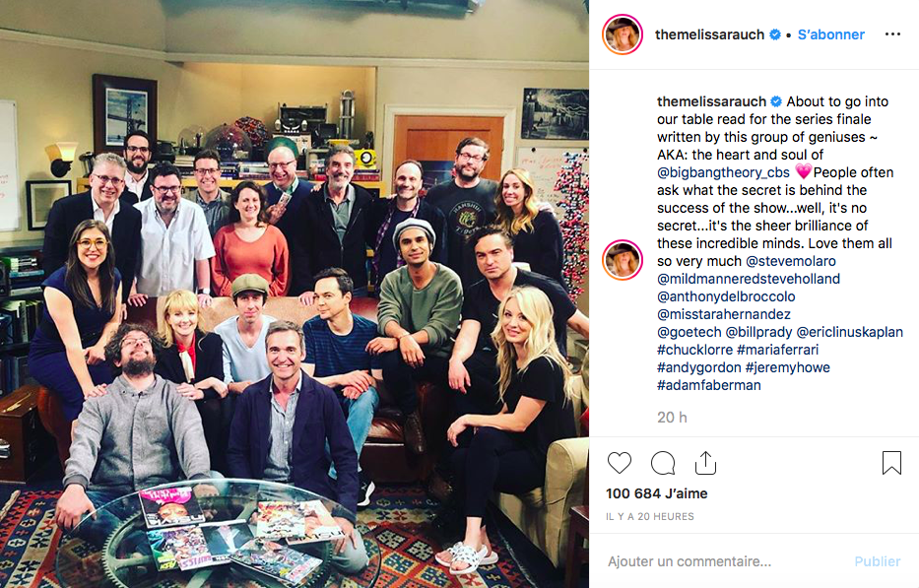Open comments with the speech bubble icon
Screen dimensions: 919x588
click(663, 463)
